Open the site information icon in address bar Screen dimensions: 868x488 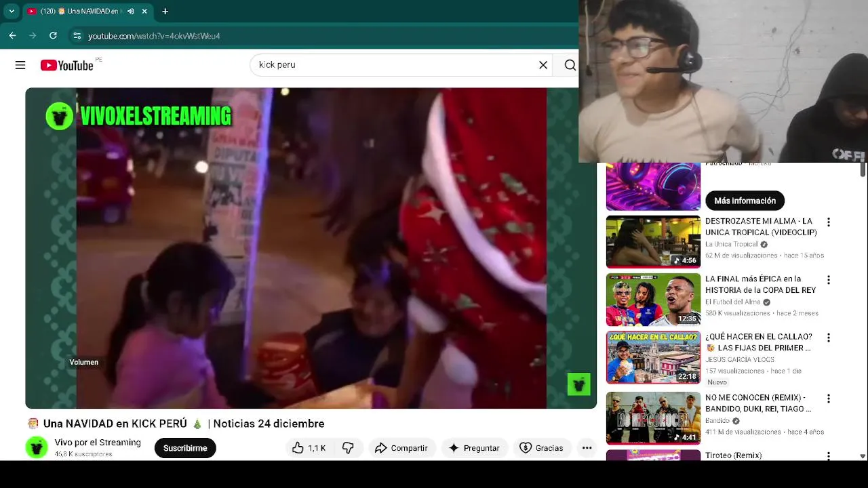(77, 35)
